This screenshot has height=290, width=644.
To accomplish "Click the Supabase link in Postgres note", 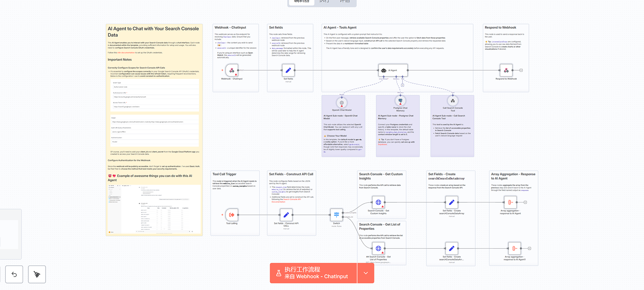I will point(383,145).
